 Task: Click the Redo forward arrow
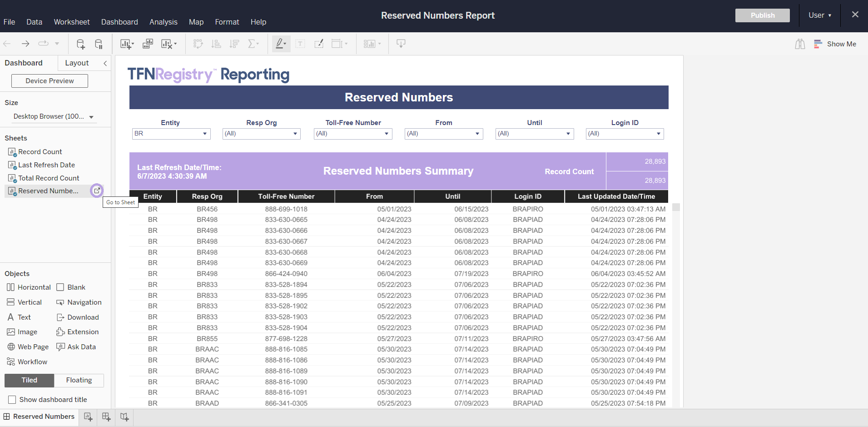click(25, 44)
